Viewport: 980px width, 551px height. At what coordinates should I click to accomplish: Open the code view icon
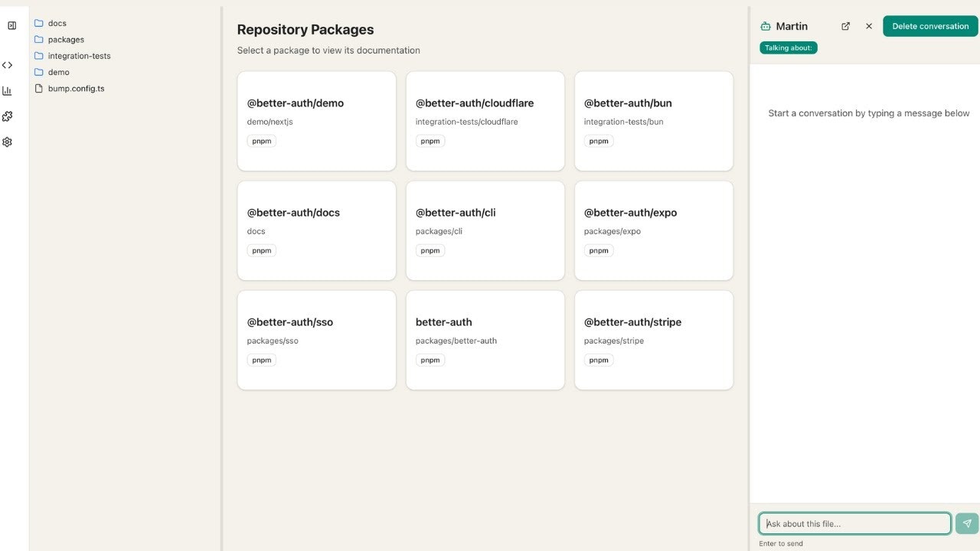8,66
